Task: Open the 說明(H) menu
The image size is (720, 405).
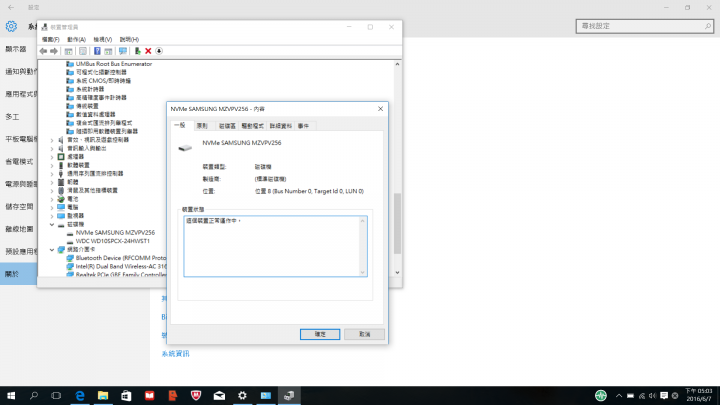Action: point(129,39)
